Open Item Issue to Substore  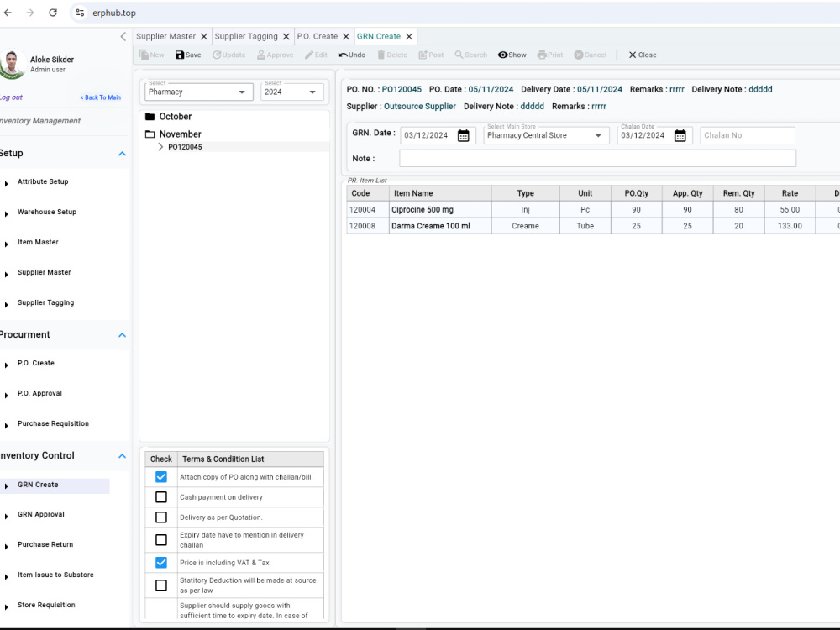pos(55,575)
